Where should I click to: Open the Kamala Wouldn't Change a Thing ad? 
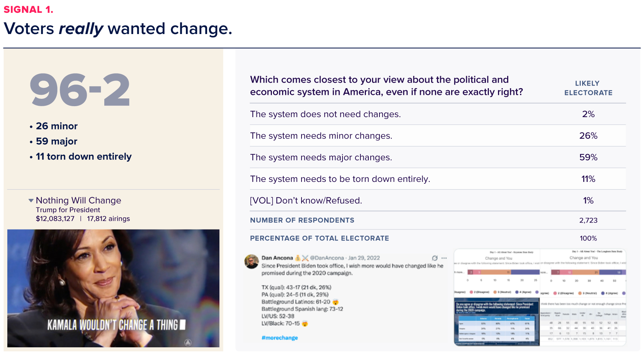(113, 288)
